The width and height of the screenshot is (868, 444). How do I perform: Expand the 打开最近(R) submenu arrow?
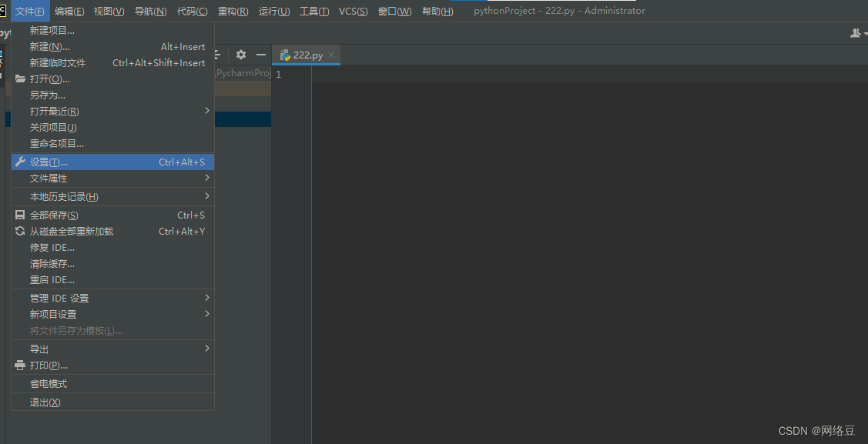tap(207, 111)
